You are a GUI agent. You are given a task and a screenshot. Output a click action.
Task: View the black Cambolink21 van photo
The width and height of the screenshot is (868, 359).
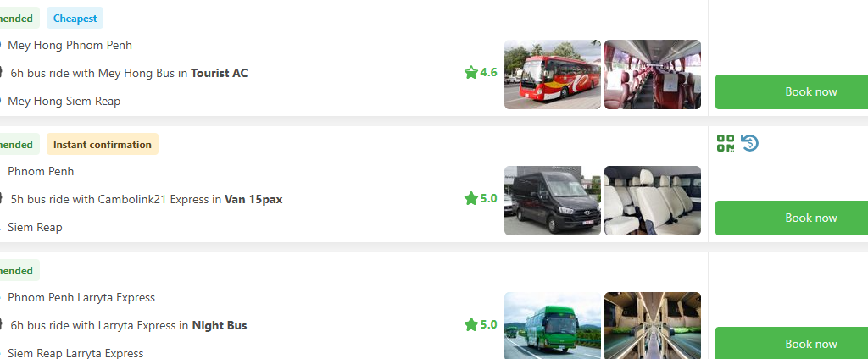click(x=553, y=201)
